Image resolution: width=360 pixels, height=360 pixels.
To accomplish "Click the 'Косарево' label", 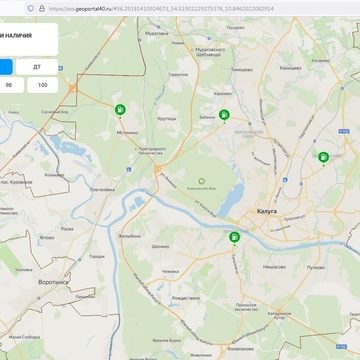I will coord(321,61).
